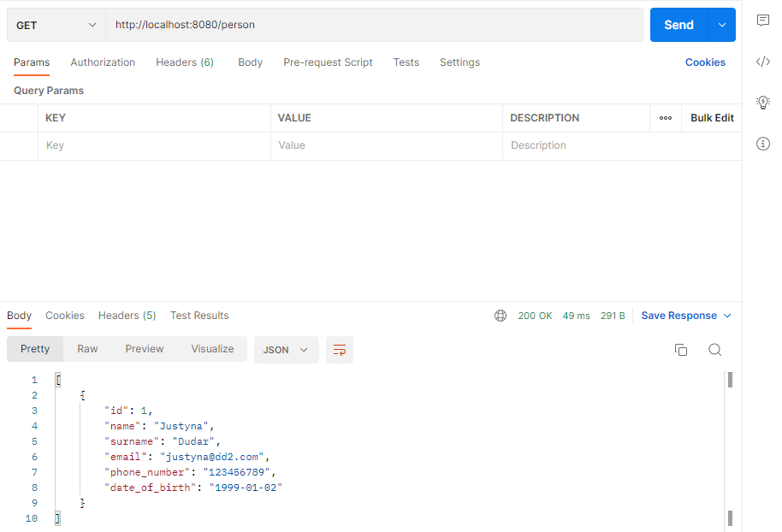The image size is (782, 532).
Task: View the response in Raw mode
Action: click(86, 348)
